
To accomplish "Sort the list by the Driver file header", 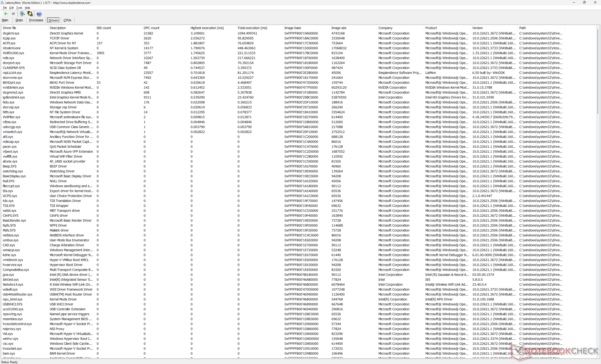I will [x=9, y=28].
